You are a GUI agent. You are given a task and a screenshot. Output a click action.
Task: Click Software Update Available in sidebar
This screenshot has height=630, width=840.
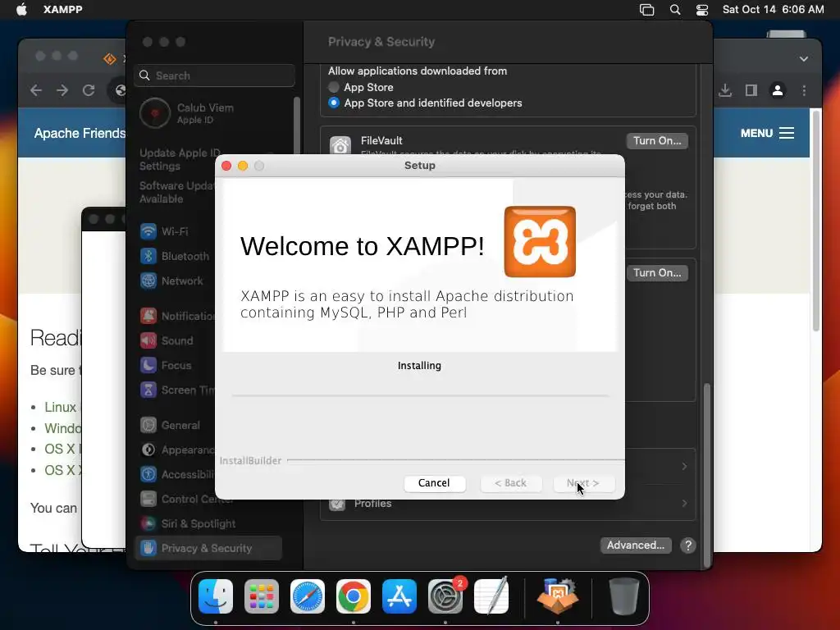tap(177, 192)
